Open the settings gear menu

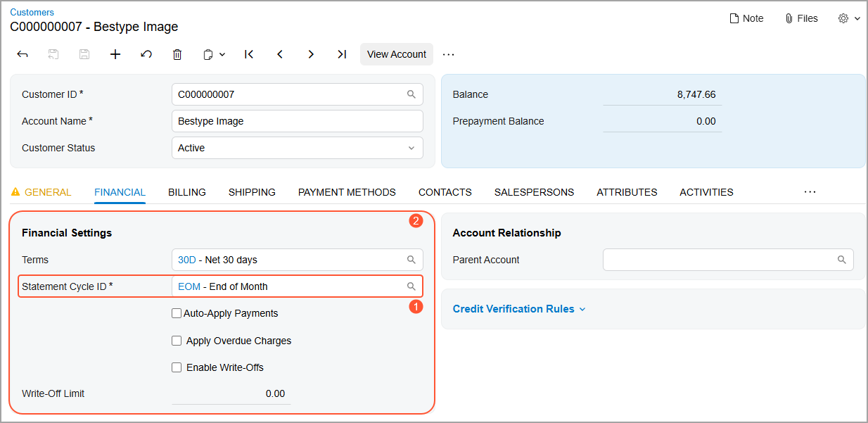pyautogui.click(x=843, y=18)
